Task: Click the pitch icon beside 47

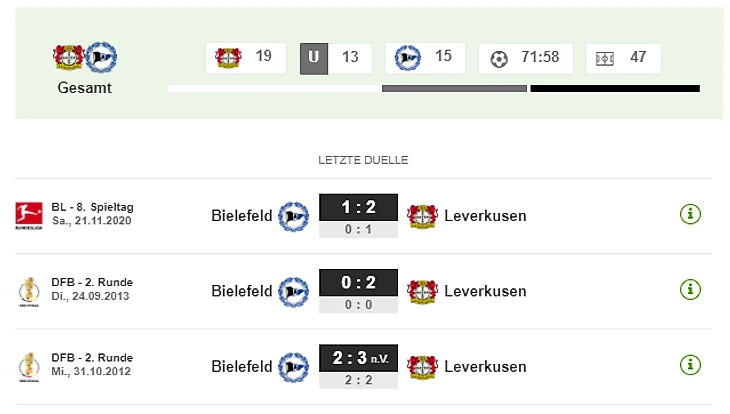Action: pos(604,59)
